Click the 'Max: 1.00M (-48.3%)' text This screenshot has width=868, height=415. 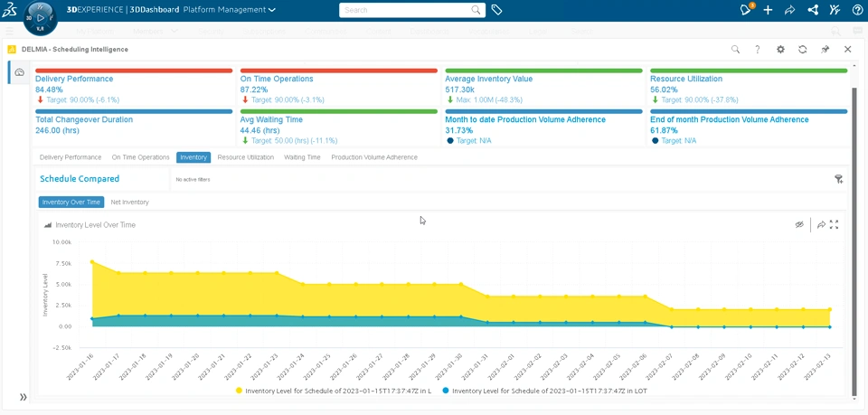[489, 99]
